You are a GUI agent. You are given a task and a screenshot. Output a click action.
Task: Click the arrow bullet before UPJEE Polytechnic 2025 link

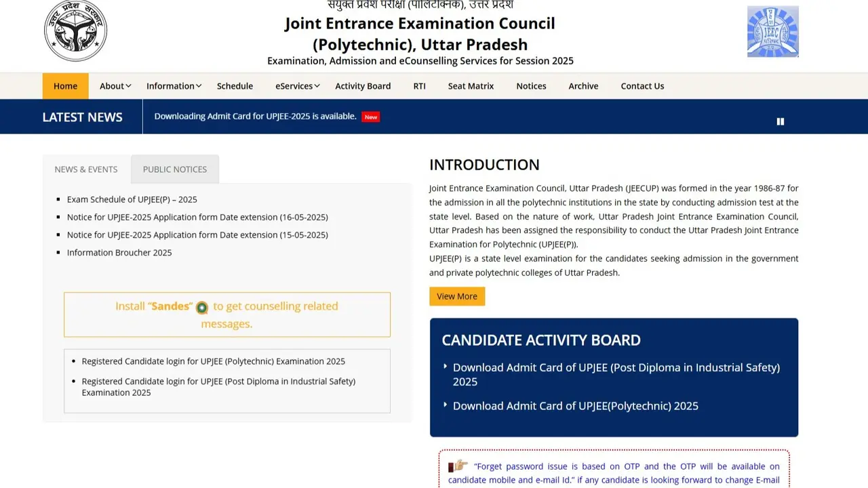(445, 405)
